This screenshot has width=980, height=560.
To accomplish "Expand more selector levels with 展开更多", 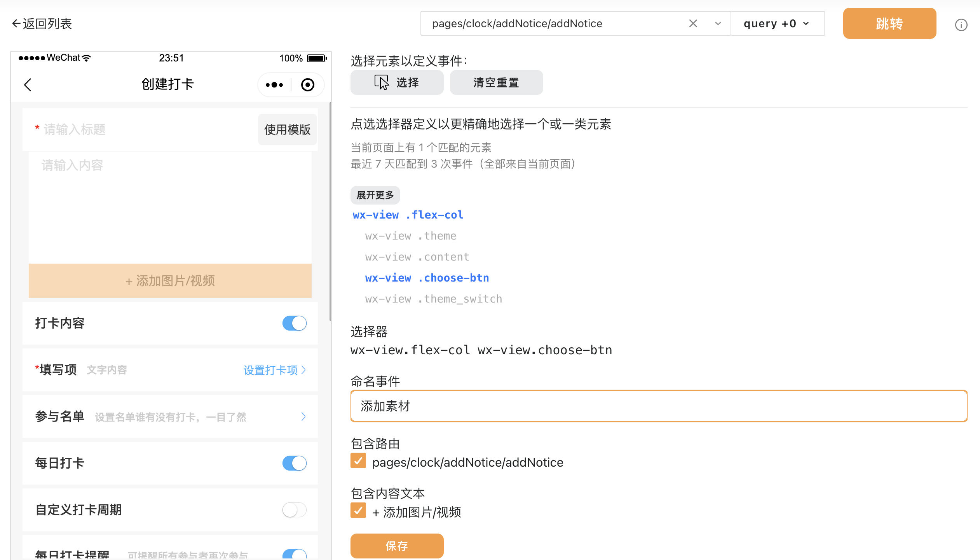I will coord(375,195).
